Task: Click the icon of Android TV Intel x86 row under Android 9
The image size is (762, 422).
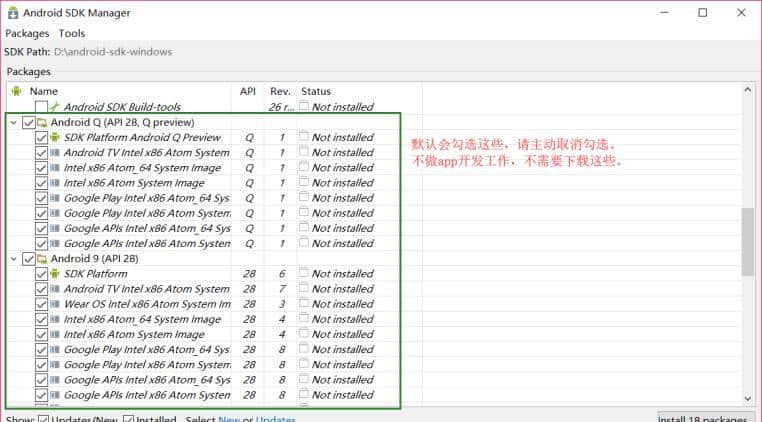Action: coord(54,289)
